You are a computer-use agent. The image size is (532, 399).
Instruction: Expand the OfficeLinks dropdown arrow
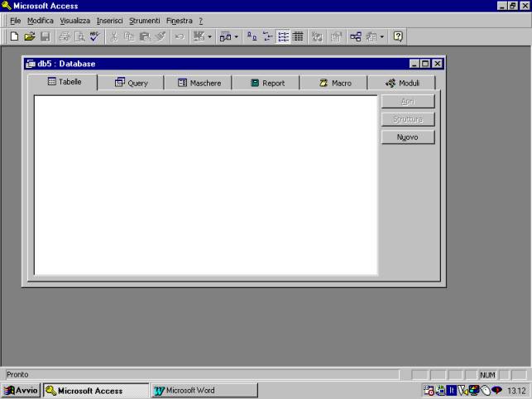[209, 36]
